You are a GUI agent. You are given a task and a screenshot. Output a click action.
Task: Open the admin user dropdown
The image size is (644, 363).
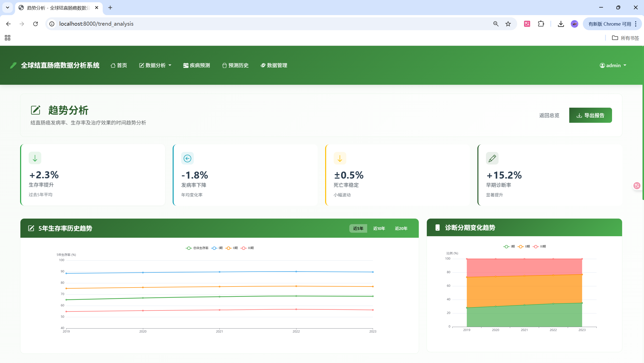[613, 65]
